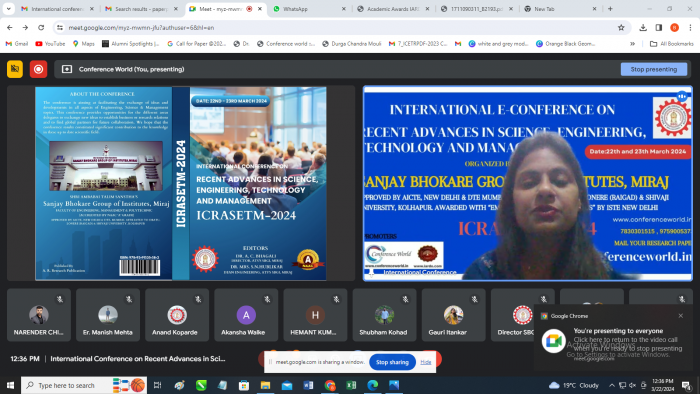Open Word from the Windows taskbar
This screenshot has height=394, width=700.
pyautogui.click(x=308, y=385)
